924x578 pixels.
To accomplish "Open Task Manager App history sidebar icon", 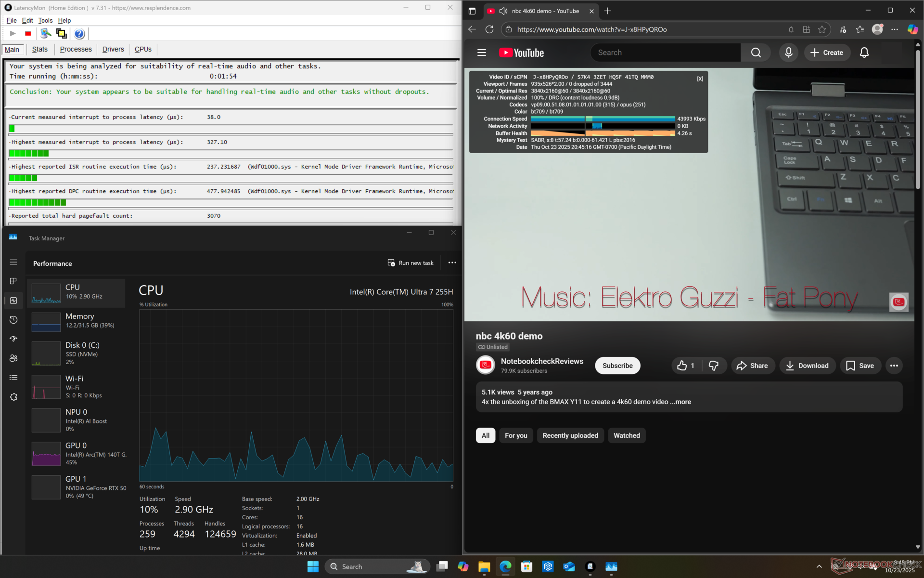I will pos(13,320).
